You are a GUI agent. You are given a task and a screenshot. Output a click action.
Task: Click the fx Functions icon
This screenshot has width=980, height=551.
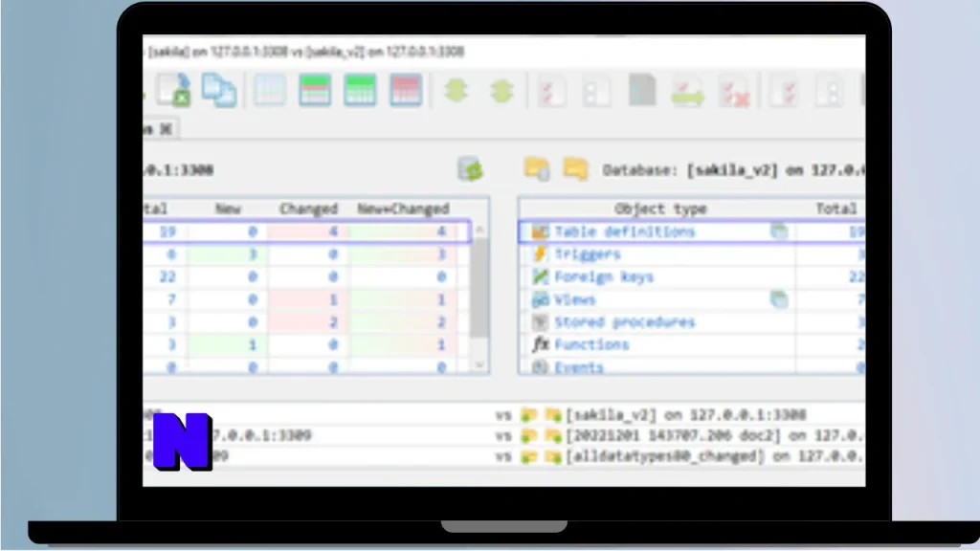(x=540, y=344)
